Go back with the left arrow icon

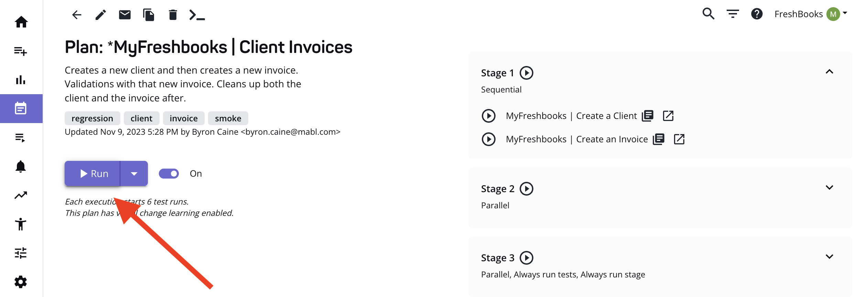click(77, 14)
